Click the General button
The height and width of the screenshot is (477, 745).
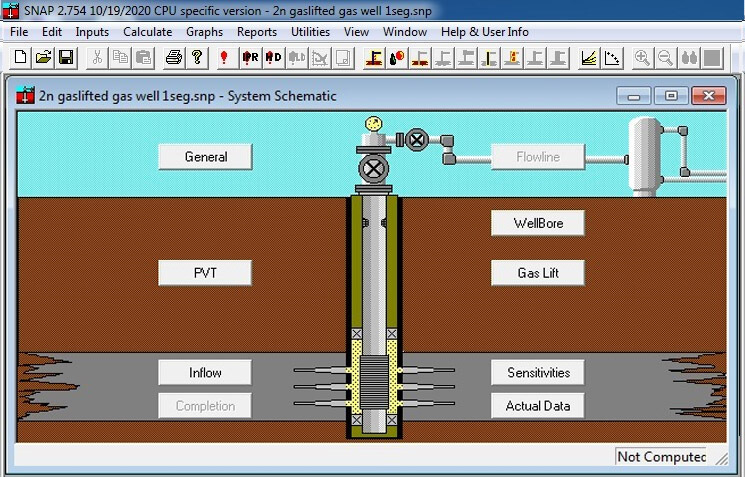click(205, 157)
